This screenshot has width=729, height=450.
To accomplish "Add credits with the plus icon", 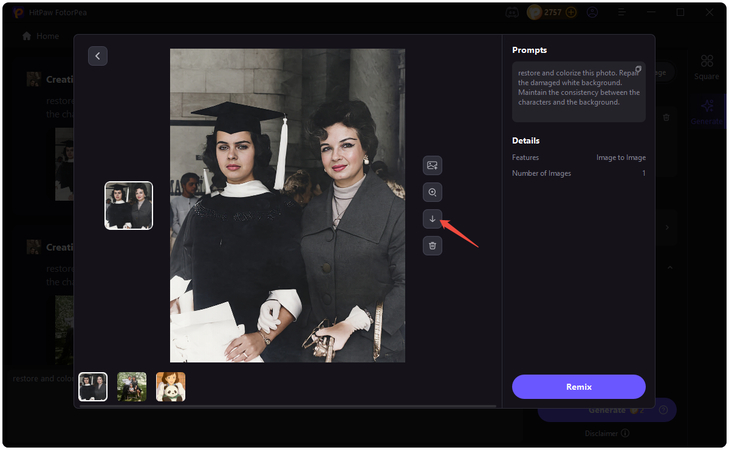I will pos(571,13).
